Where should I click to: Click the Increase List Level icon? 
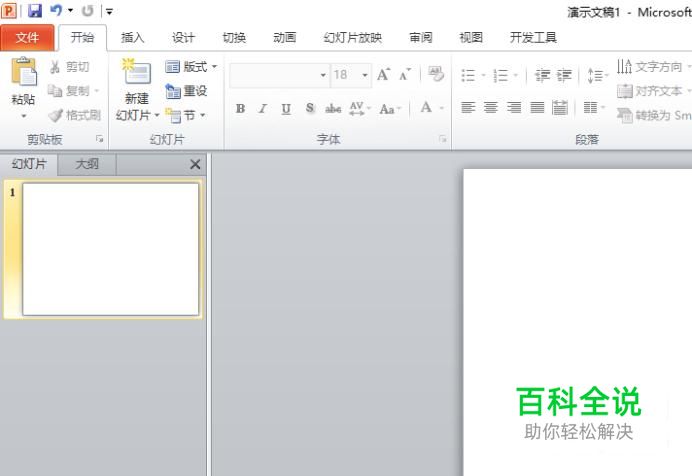(564, 75)
